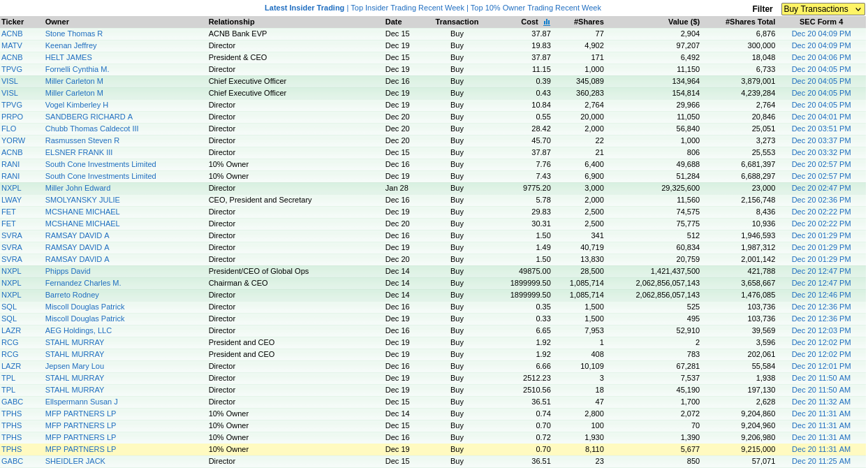Screen dimensions: 868x468
Task: Select the Latest Insider Trading tab
Action: [304, 8]
